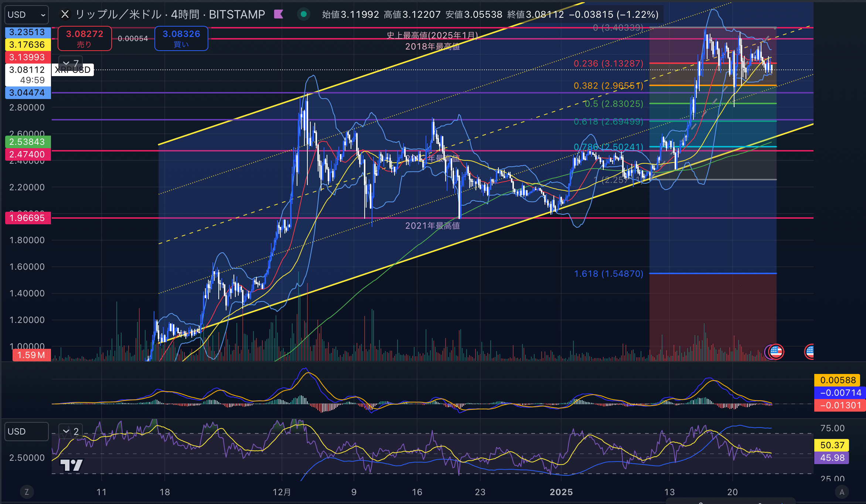Click the orange MACD value 0.00588
The image size is (866, 504).
pos(838,380)
